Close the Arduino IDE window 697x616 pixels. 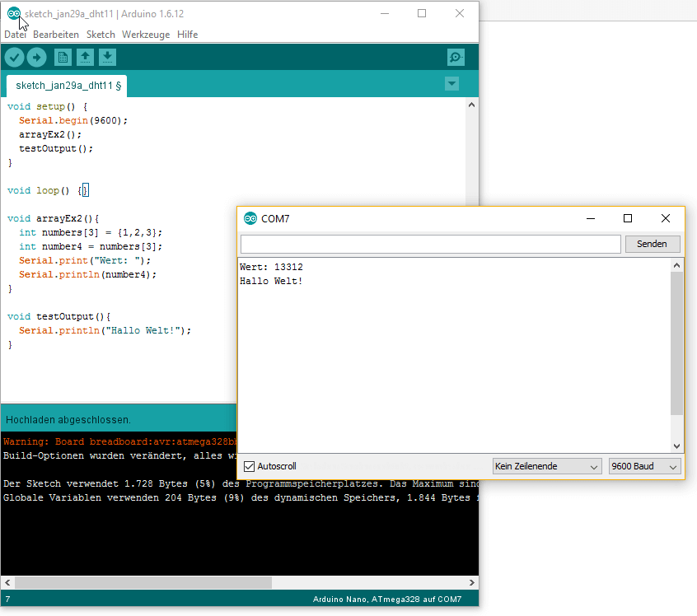(x=460, y=13)
